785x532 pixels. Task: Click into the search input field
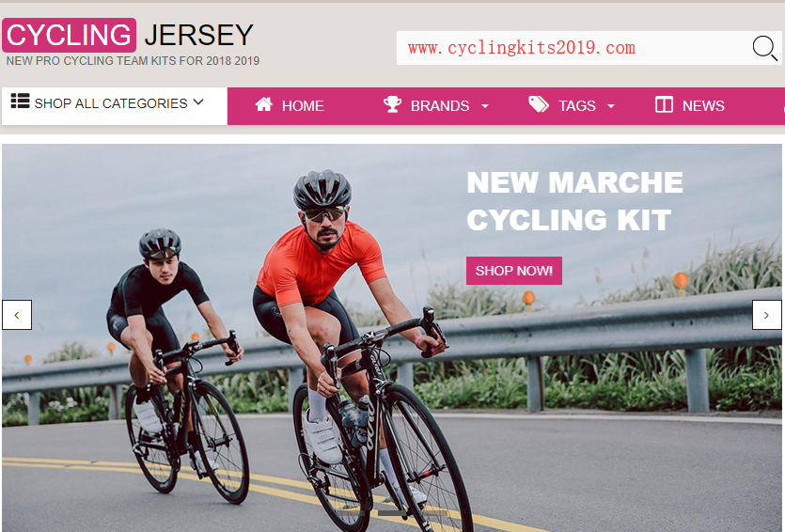[x=573, y=48]
